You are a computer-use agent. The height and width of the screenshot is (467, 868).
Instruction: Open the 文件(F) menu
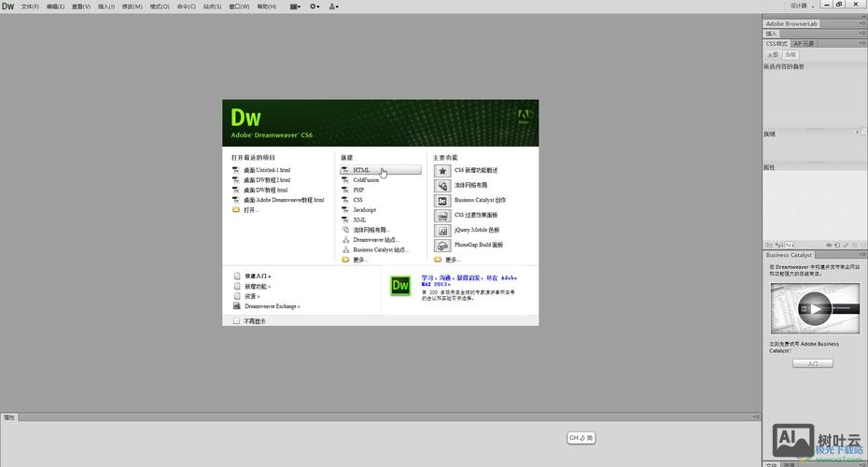tap(30, 7)
